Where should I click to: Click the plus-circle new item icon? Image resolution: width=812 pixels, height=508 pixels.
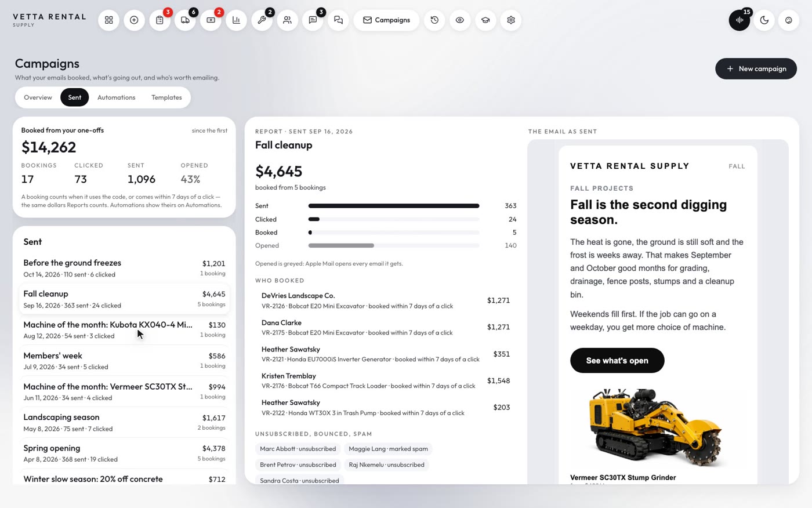pos(134,20)
